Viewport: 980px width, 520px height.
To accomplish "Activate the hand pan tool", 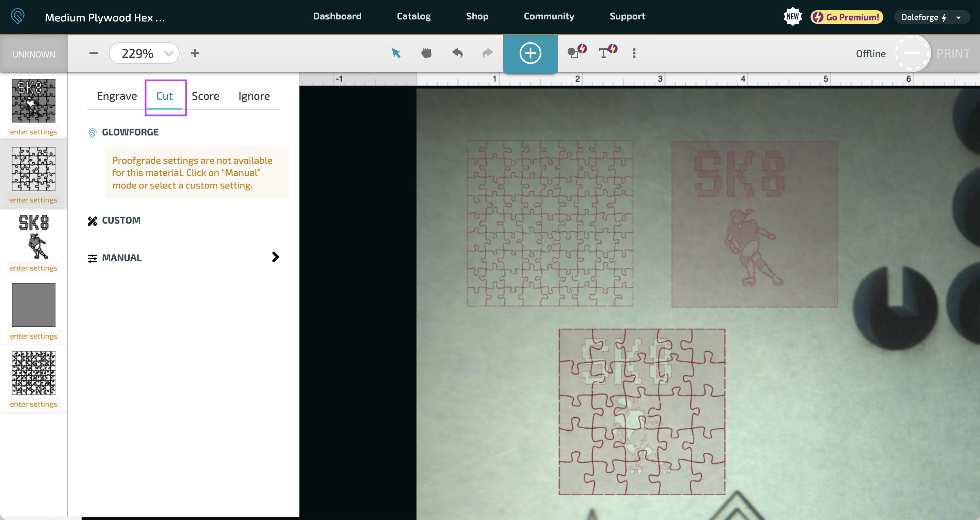I will 426,53.
